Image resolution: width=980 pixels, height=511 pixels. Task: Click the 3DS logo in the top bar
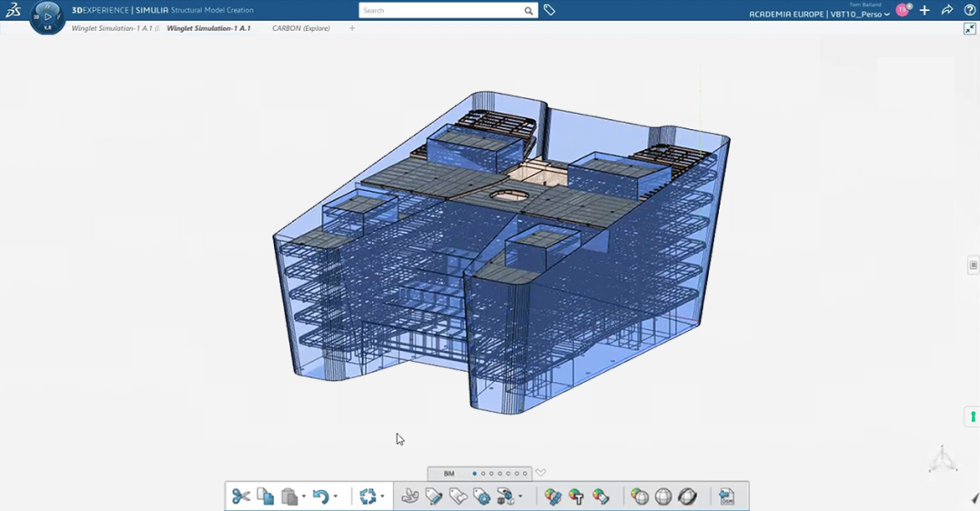[13, 10]
